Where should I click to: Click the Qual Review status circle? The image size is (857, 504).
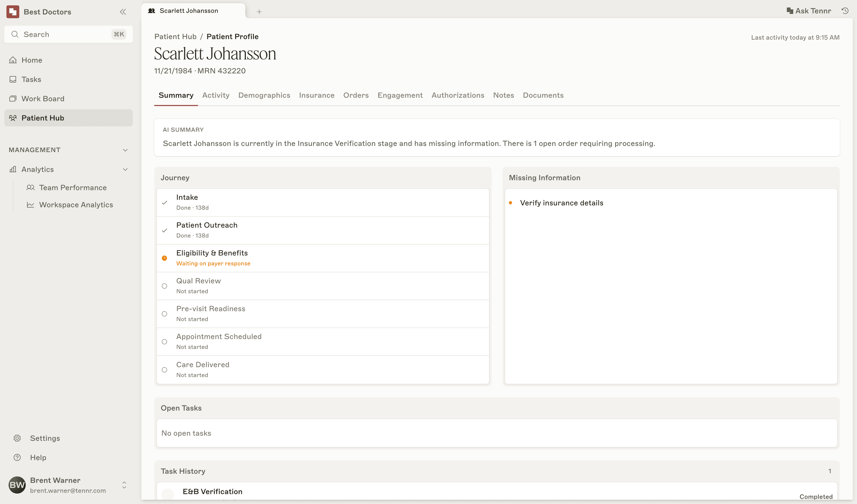pyautogui.click(x=165, y=286)
